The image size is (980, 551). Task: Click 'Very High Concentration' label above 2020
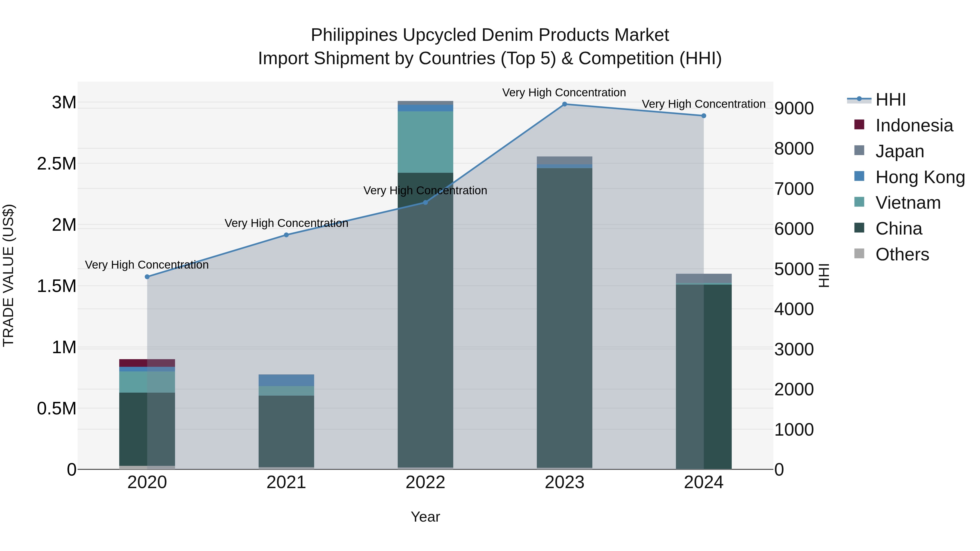147,265
